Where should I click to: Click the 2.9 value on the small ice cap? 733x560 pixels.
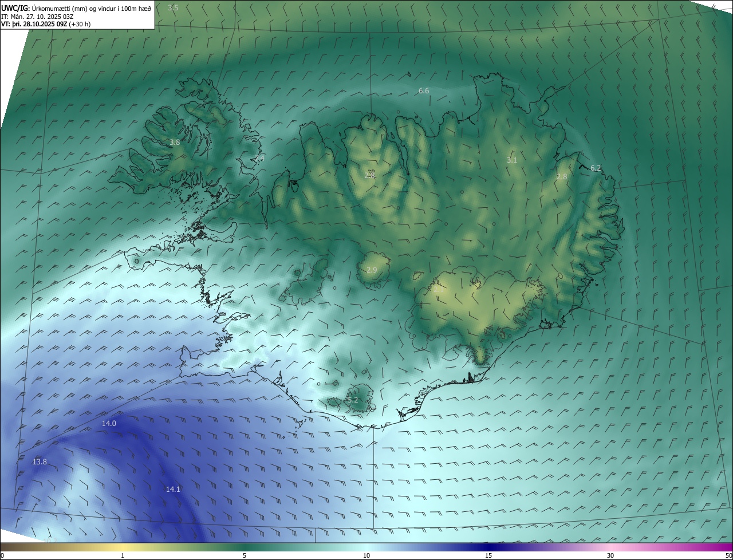(372, 270)
